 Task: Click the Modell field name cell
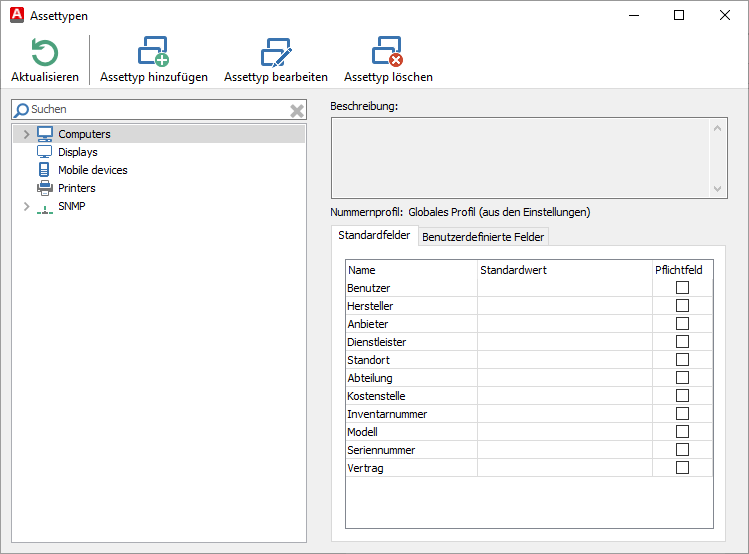pyautogui.click(x=411, y=432)
